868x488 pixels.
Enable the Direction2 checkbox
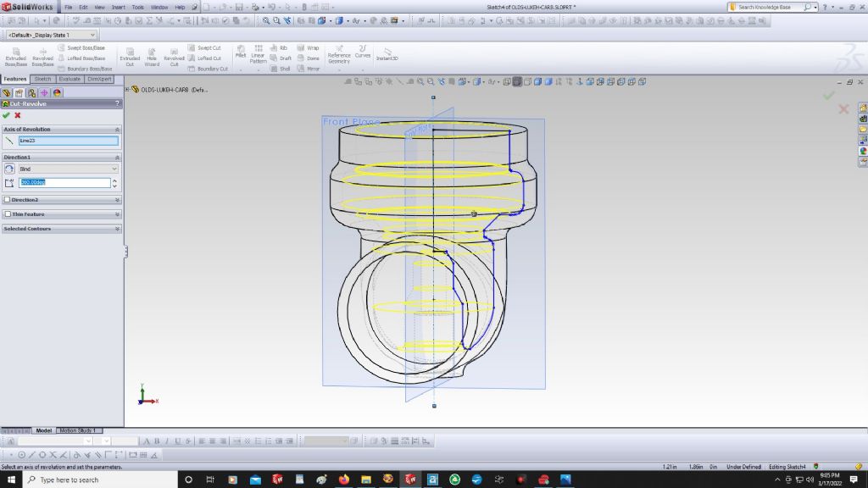point(8,200)
